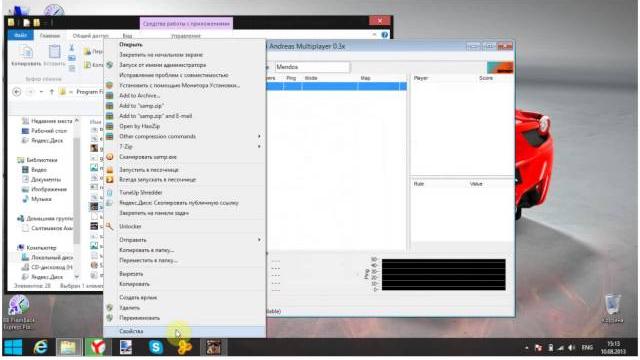Viewport: 640px width, 360px height.
Task: Open Internet Explorer from the taskbar
Action: pos(40,347)
